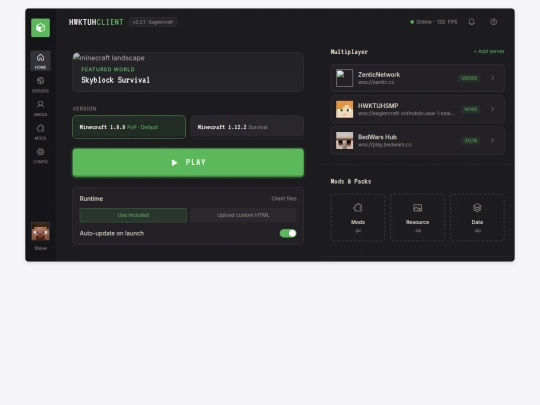Image resolution: width=540 pixels, height=405 pixels.
Task: Click the wss://play.bedwars.cc server address
Action: pyautogui.click(x=385, y=145)
